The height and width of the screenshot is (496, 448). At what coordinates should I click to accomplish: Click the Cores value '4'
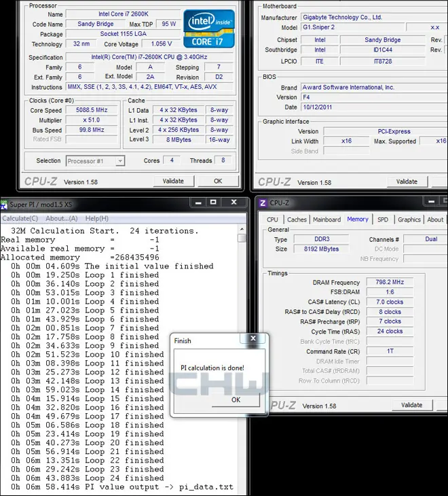(x=172, y=160)
